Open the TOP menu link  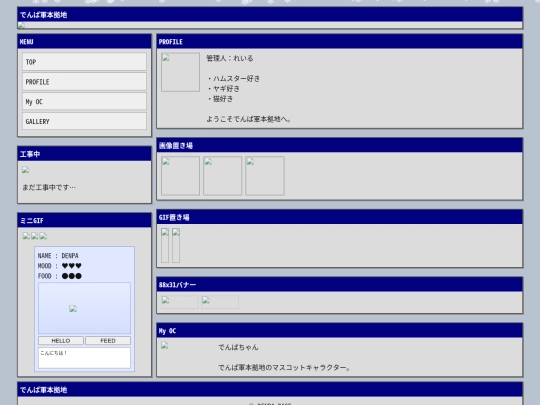[84, 62]
